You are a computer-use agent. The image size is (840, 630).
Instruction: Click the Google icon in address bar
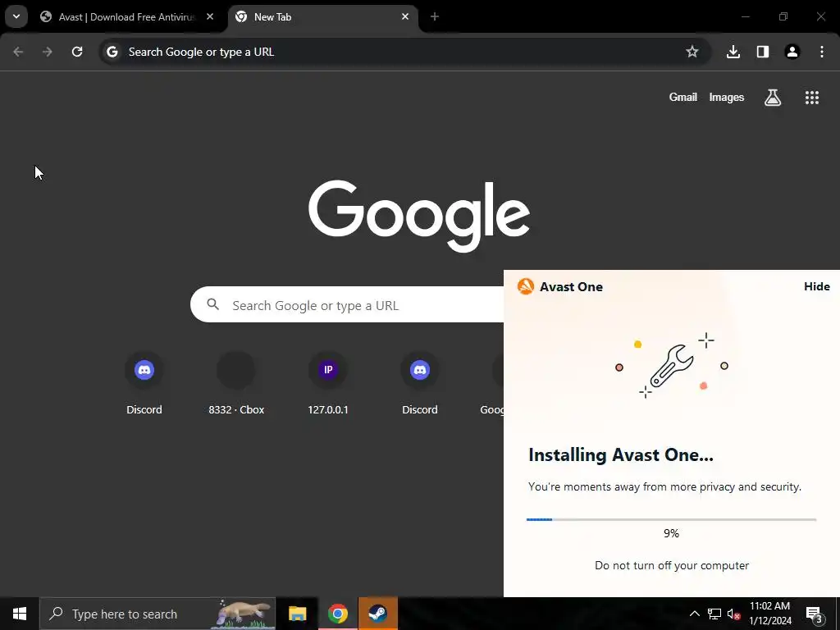pos(112,52)
